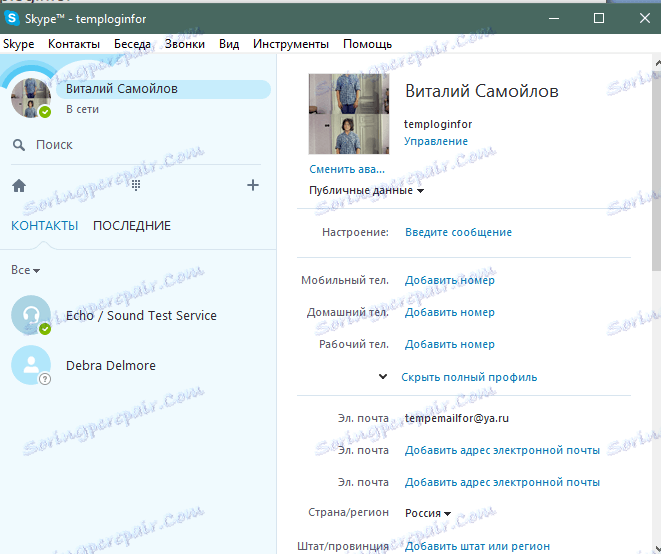Open the Home icon in sidebar
Image resolution: width=661 pixels, height=554 pixels.
coord(19,186)
